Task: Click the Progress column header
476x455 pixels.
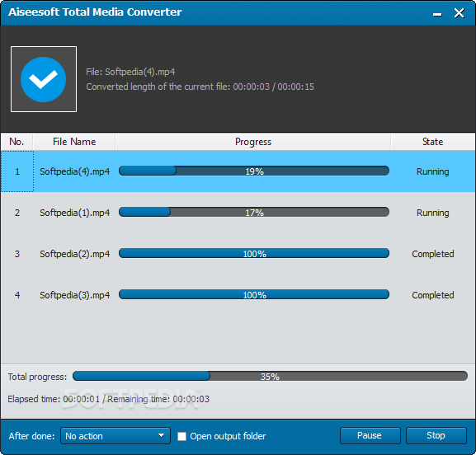Action: [253, 142]
